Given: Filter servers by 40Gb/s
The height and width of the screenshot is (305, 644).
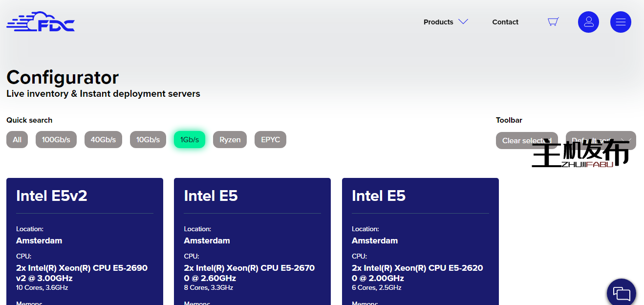Looking at the screenshot, I should (103, 140).
